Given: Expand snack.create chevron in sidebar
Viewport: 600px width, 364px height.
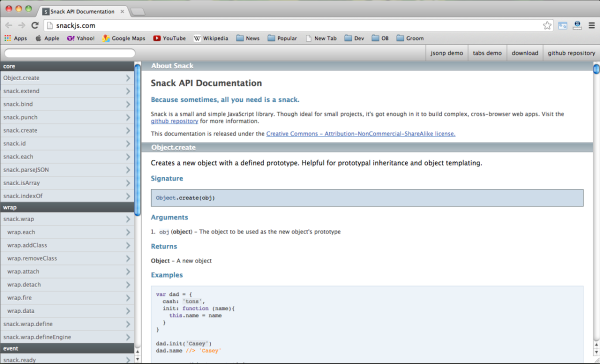Looking at the screenshot, I should tap(128, 131).
